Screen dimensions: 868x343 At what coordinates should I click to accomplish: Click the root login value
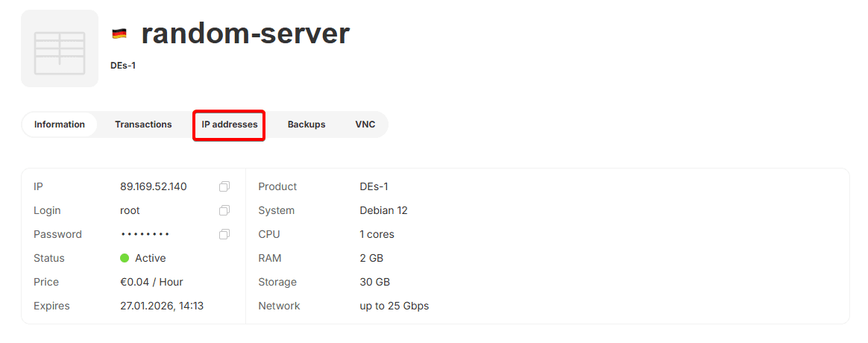(130, 210)
